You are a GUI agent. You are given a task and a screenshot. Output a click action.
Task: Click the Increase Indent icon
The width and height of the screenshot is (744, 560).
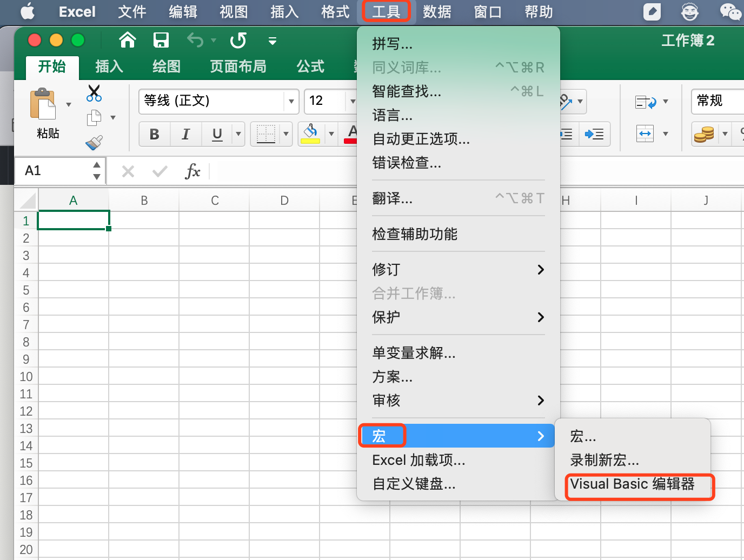594,134
